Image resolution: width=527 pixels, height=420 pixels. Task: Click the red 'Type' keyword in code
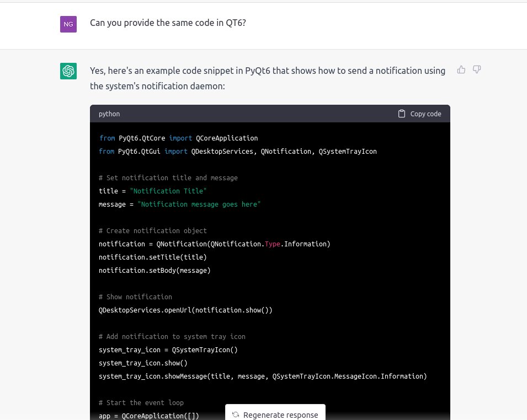click(273, 244)
